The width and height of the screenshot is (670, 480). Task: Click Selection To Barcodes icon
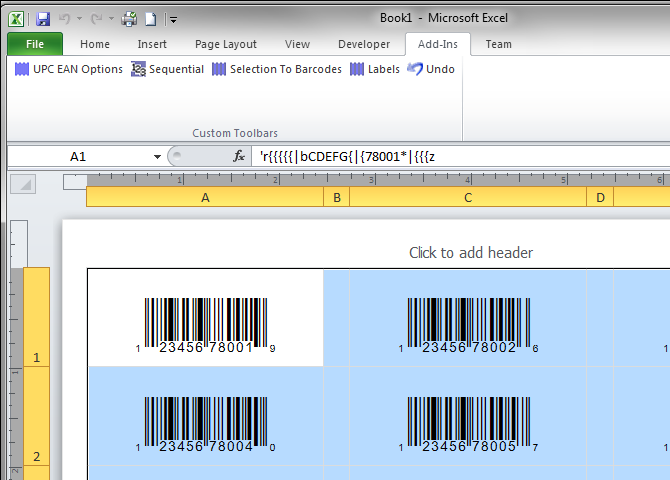click(219, 69)
